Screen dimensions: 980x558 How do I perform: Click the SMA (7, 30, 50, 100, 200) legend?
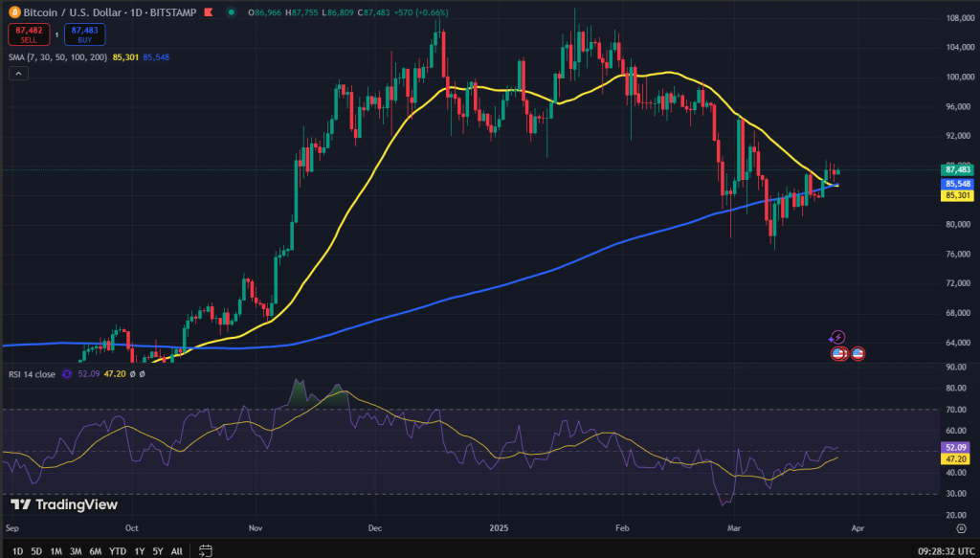pos(57,56)
